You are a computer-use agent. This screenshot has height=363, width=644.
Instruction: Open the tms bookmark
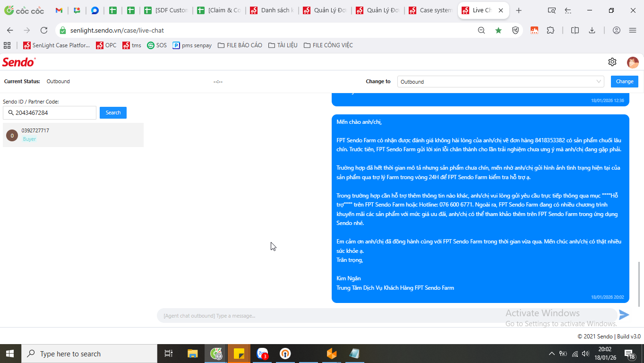pyautogui.click(x=132, y=45)
